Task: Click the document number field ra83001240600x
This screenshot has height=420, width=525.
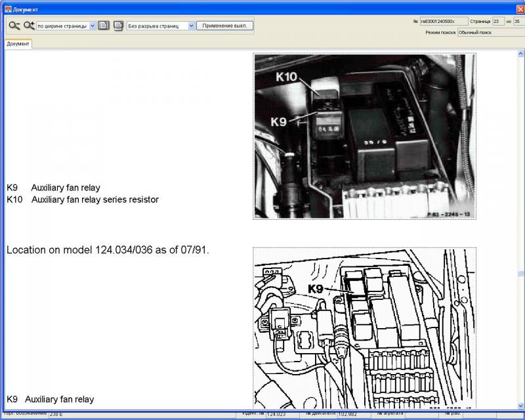Action: coord(444,22)
